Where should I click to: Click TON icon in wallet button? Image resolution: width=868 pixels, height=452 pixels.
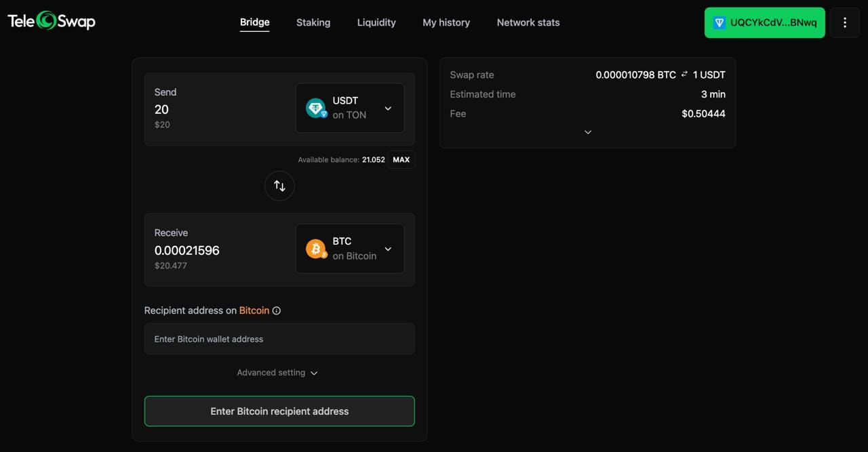tap(719, 23)
